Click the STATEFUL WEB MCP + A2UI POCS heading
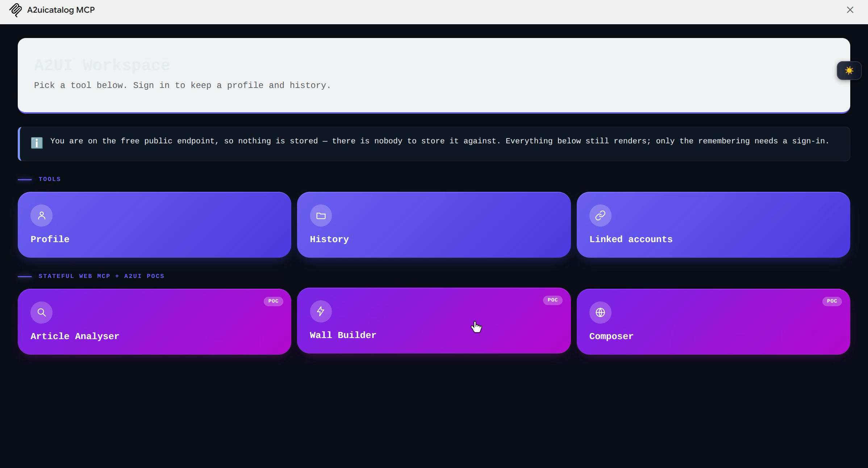The width and height of the screenshot is (868, 468). (101, 276)
